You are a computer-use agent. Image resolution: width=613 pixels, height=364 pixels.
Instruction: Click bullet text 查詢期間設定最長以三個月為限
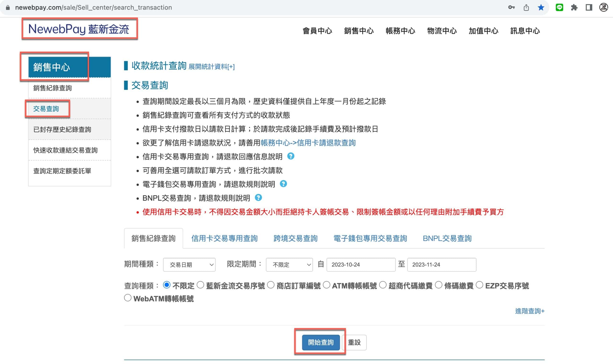click(x=264, y=101)
